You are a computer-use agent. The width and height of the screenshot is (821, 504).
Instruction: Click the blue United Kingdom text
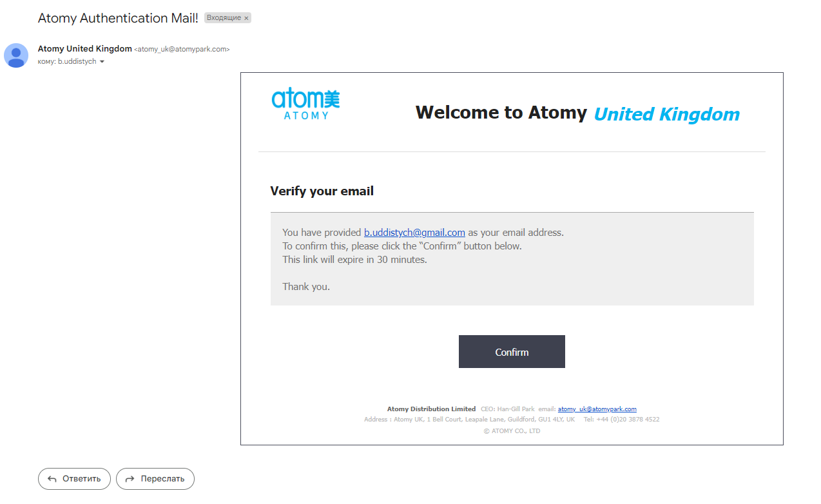666,115
